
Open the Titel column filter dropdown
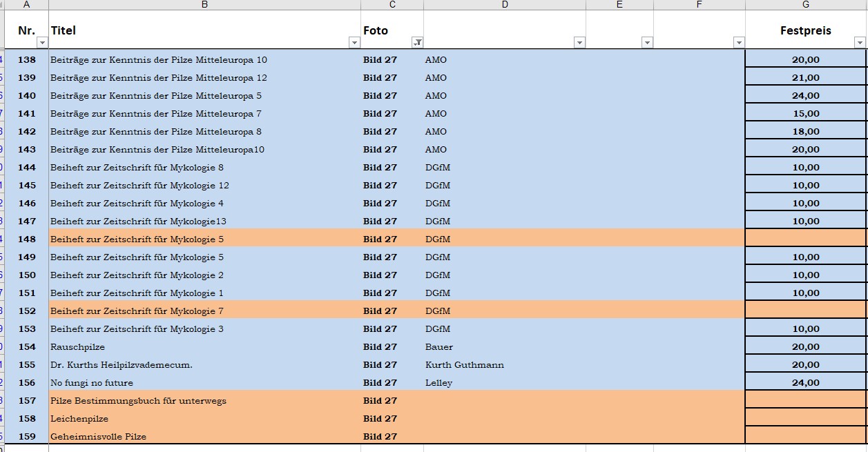point(354,43)
